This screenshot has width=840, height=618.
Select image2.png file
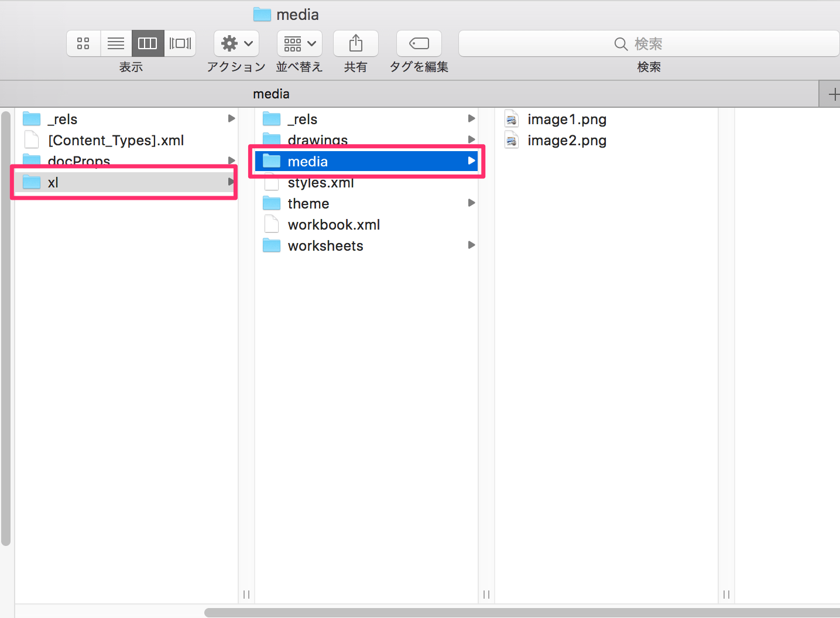(606, 140)
